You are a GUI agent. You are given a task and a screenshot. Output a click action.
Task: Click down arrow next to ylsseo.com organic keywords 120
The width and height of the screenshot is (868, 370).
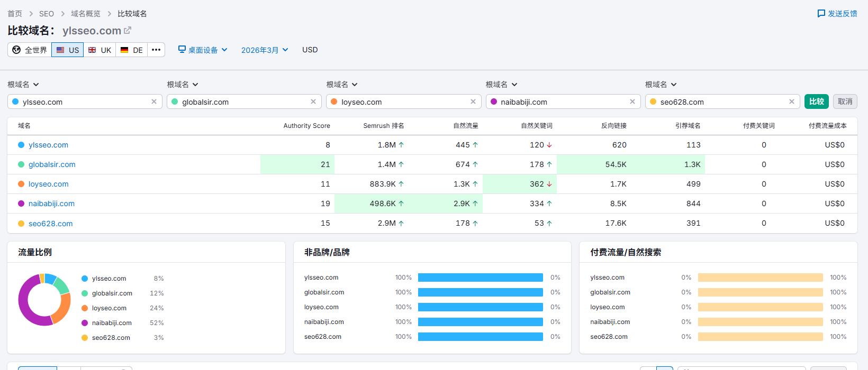549,145
